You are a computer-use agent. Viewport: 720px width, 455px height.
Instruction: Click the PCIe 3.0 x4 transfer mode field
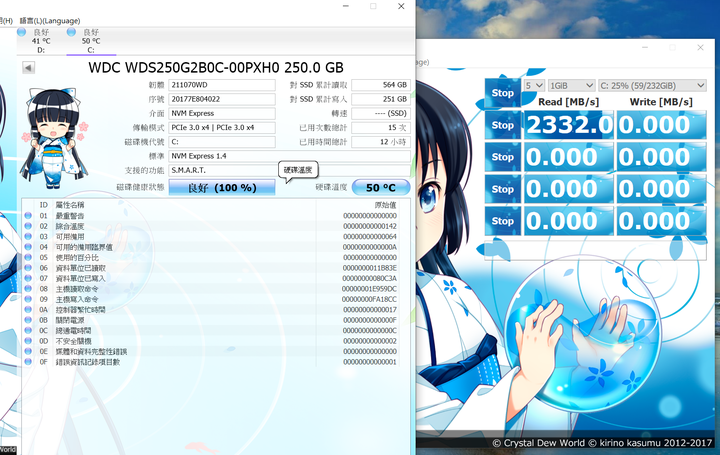pyautogui.click(x=222, y=128)
